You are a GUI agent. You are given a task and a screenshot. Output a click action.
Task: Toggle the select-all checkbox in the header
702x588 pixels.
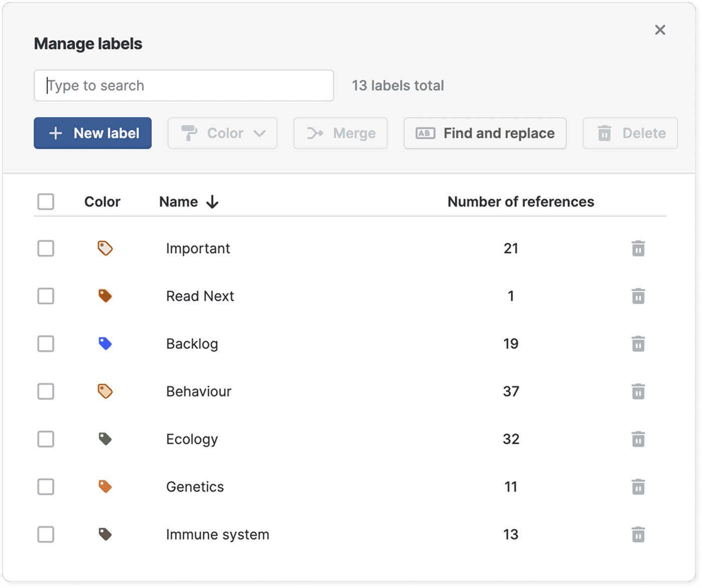(46, 202)
